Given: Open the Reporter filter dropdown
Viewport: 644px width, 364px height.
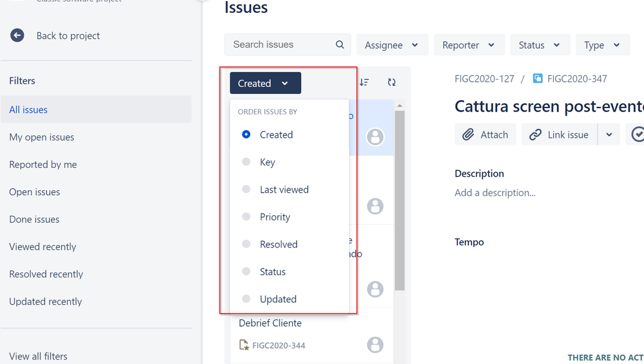Looking at the screenshot, I should [x=469, y=44].
